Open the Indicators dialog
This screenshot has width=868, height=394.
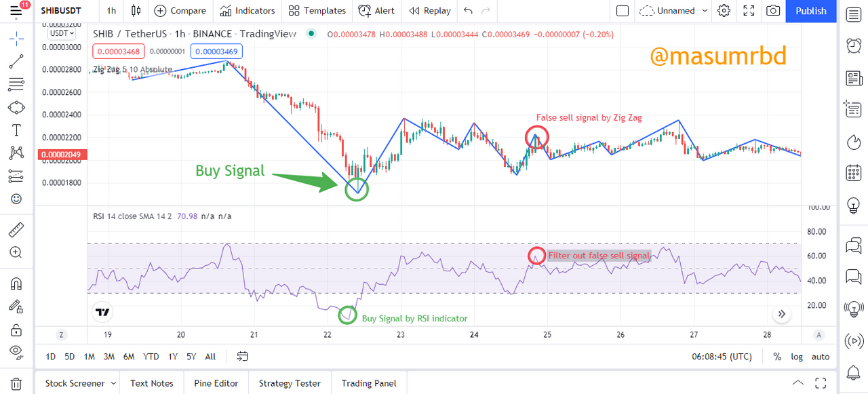[247, 11]
